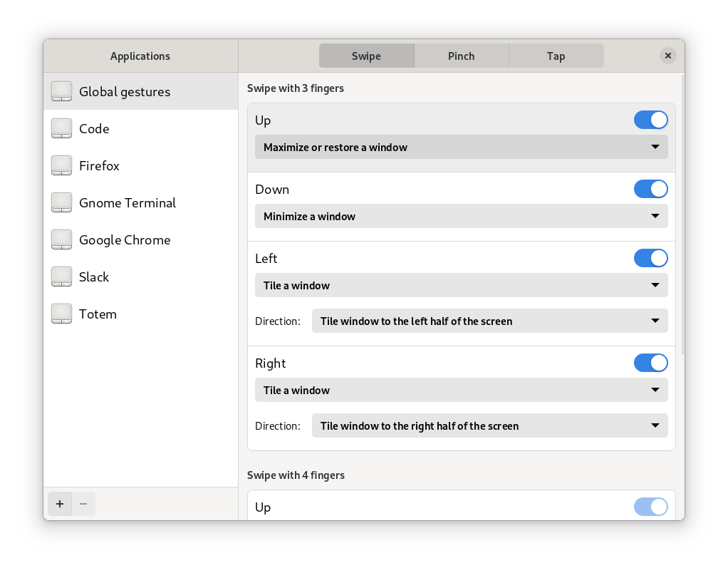Disable the 3-finger swipe Down gesture

tap(651, 189)
